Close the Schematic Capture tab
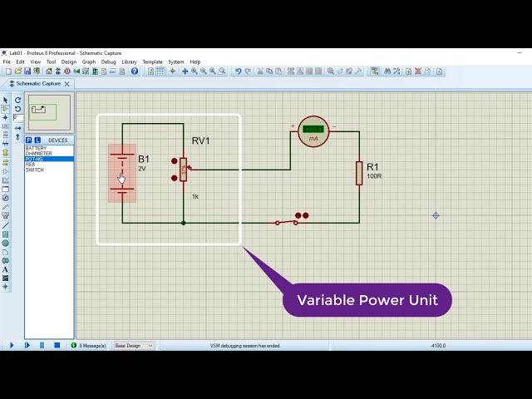This screenshot has width=532, height=399. point(66,84)
